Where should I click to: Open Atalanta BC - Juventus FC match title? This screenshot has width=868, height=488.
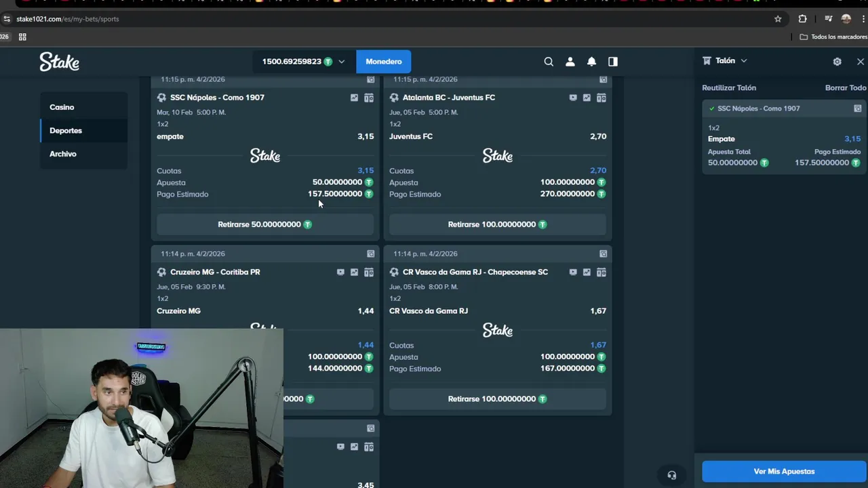(x=449, y=98)
